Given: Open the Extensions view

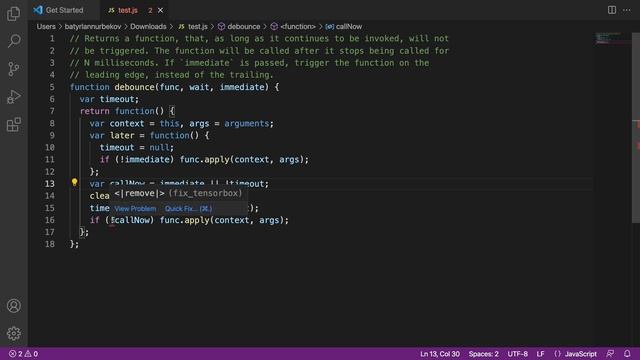Looking at the screenshot, I should pos(13,124).
